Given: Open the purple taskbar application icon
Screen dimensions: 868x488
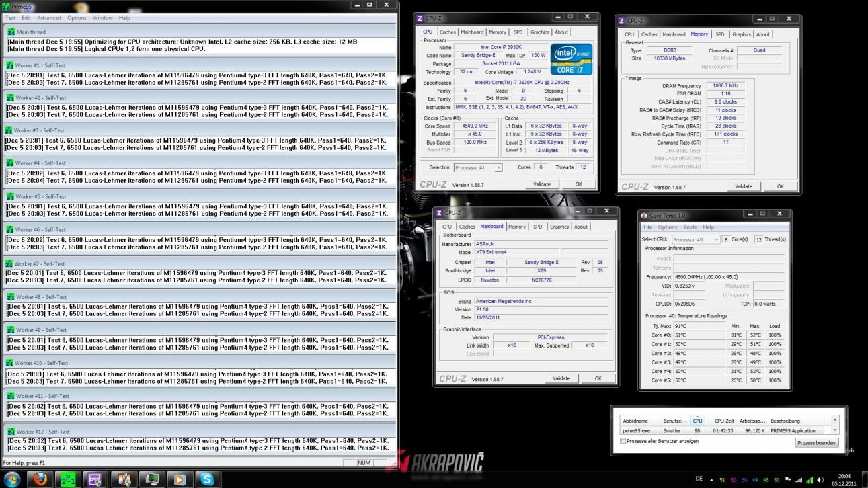Looking at the screenshot, I should [x=95, y=479].
